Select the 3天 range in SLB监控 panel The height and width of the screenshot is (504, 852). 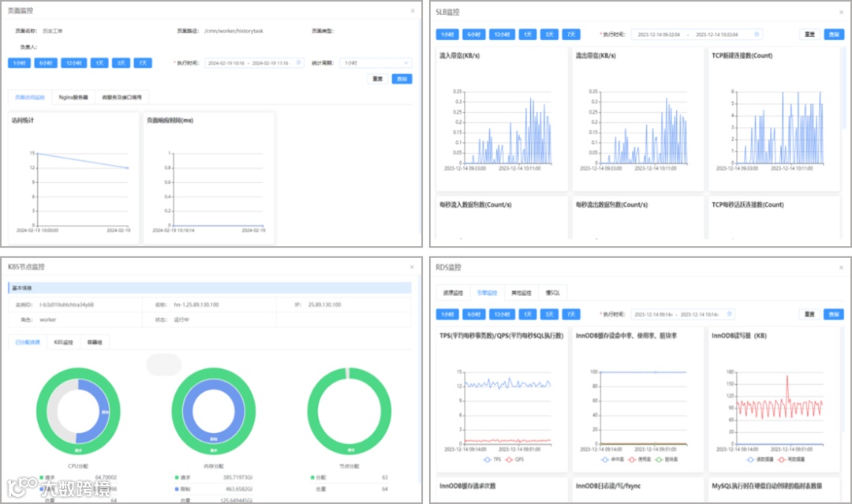tap(549, 34)
